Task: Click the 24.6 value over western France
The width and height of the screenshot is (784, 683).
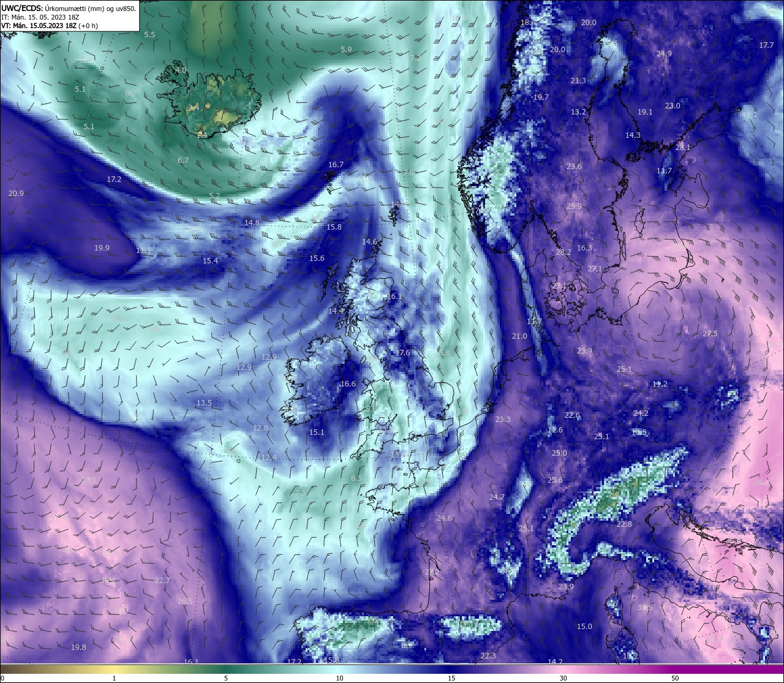Action: (x=444, y=518)
